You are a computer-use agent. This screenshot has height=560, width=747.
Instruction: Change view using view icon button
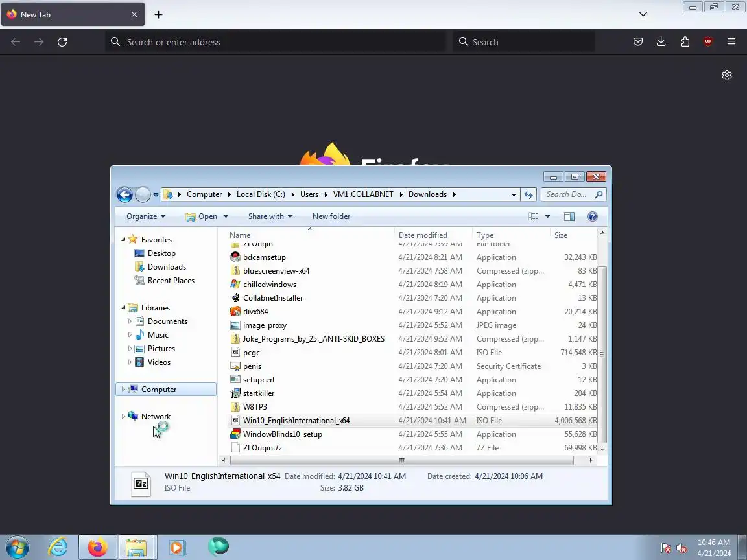534,216
